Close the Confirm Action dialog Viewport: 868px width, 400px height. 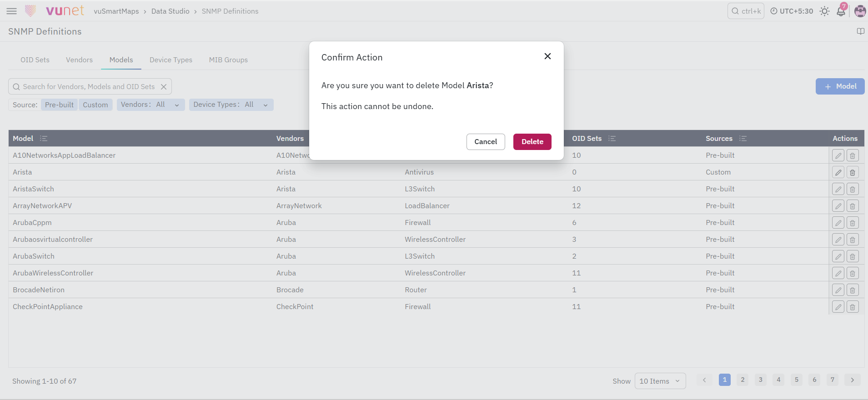547,56
